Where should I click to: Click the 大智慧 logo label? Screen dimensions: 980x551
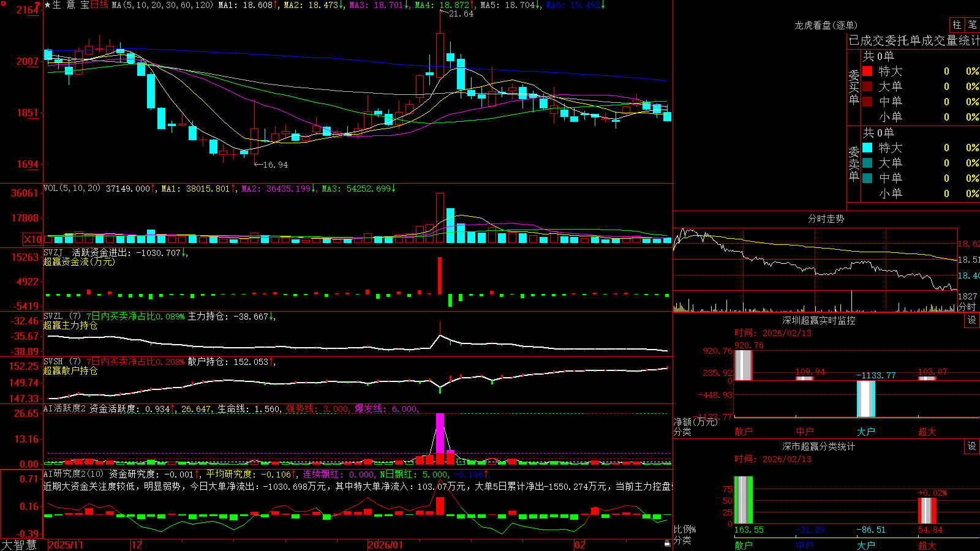tap(19, 544)
